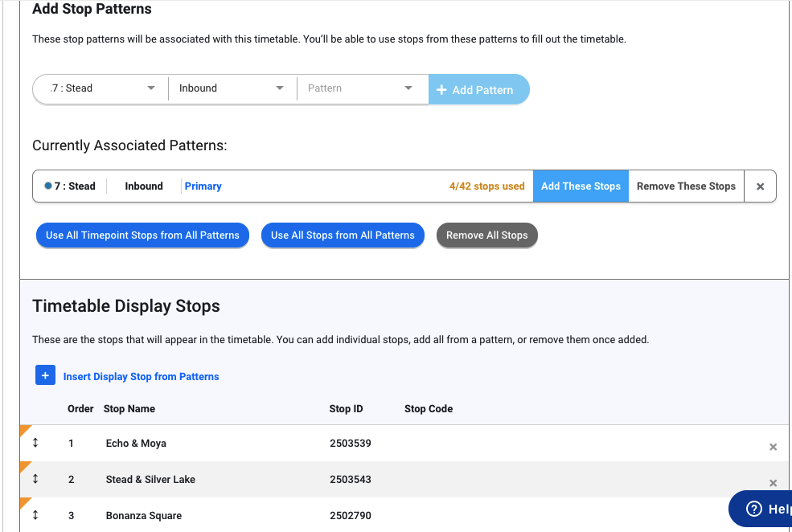Viewport: 792px width, 532px height.
Task: Remove the 7 : Stead Inbound pattern
Action: coord(760,186)
